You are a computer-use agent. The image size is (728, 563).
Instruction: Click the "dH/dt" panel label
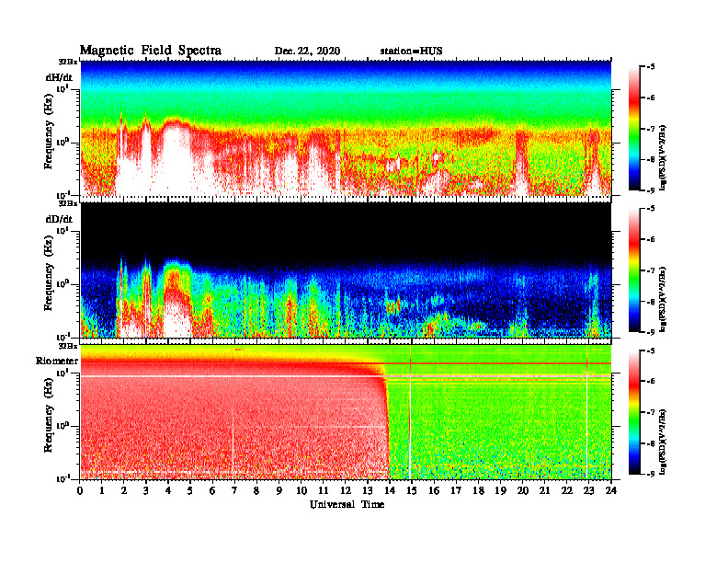tap(59, 77)
